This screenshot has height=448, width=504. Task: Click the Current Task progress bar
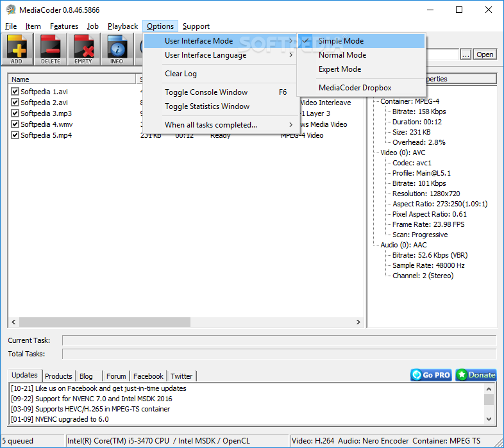280,340
